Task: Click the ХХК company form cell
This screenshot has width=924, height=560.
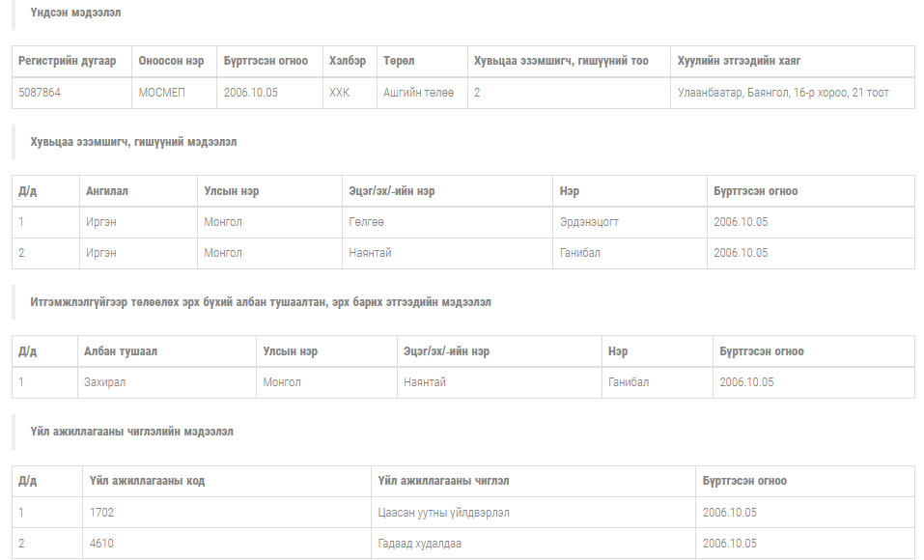Action: (340, 93)
